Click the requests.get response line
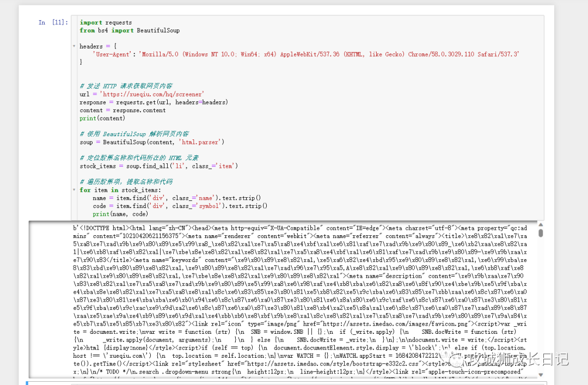 coord(154,102)
